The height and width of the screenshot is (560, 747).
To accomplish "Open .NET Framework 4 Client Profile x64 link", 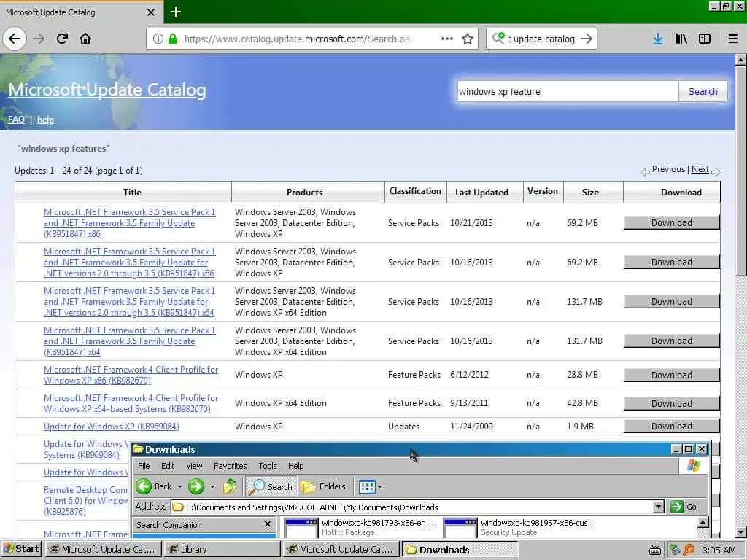I will 131,403.
